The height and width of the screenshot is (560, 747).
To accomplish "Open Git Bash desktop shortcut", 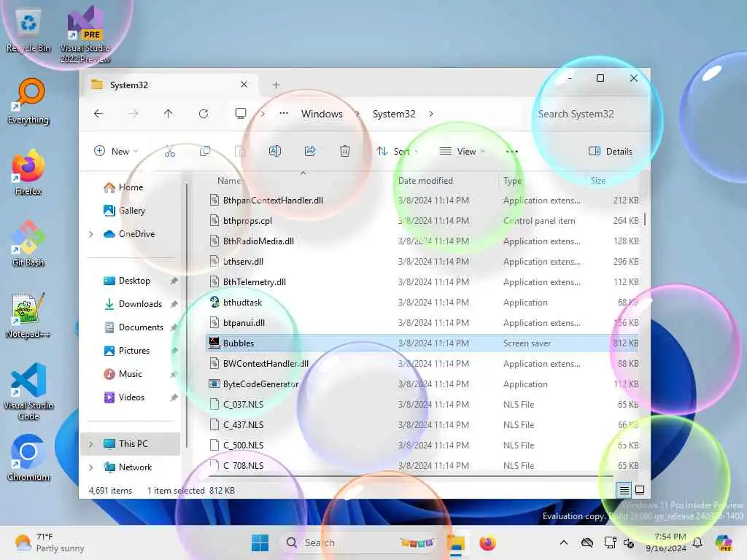I will pyautogui.click(x=28, y=244).
